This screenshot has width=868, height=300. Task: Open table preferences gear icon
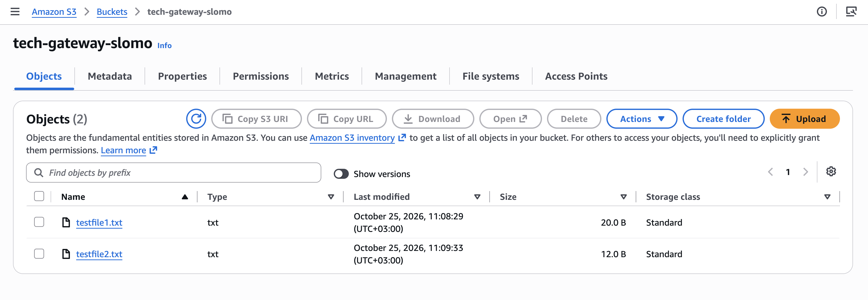[831, 172]
